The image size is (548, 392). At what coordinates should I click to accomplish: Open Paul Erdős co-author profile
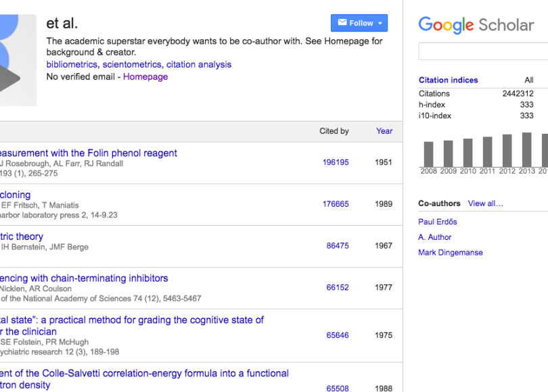tap(438, 222)
